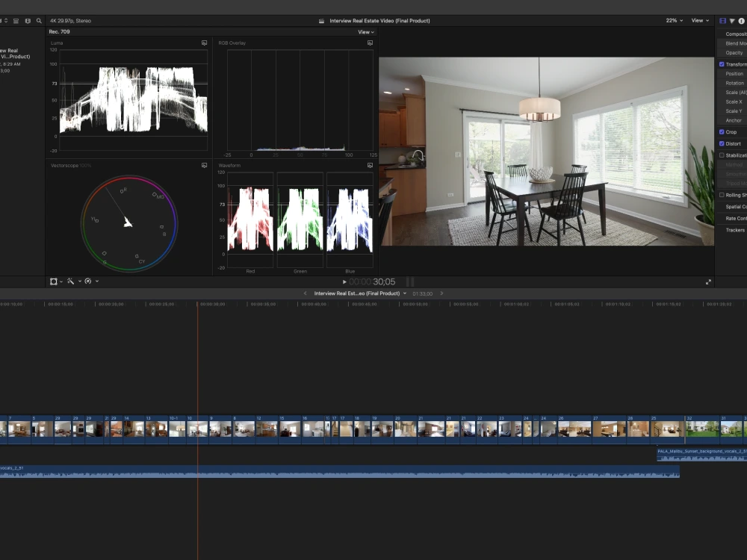Open the Waveform scope settings icon
The height and width of the screenshot is (560, 747).
click(371, 165)
